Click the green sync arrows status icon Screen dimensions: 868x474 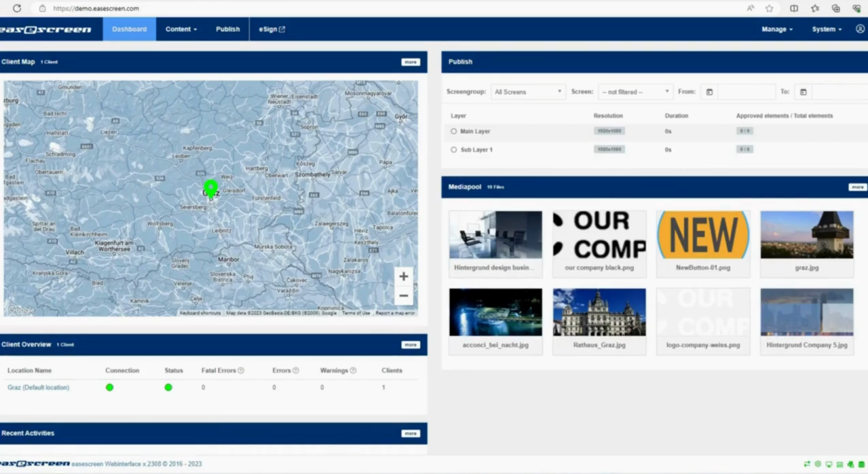pos(807,464)
